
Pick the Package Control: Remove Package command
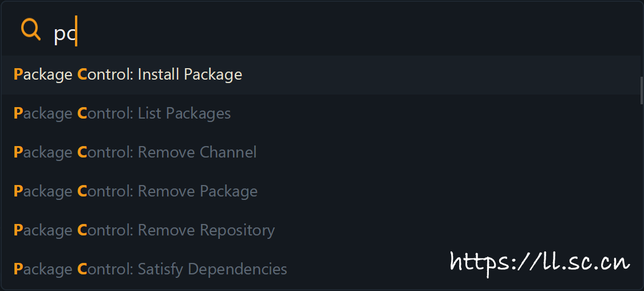[x=135, y=191]
